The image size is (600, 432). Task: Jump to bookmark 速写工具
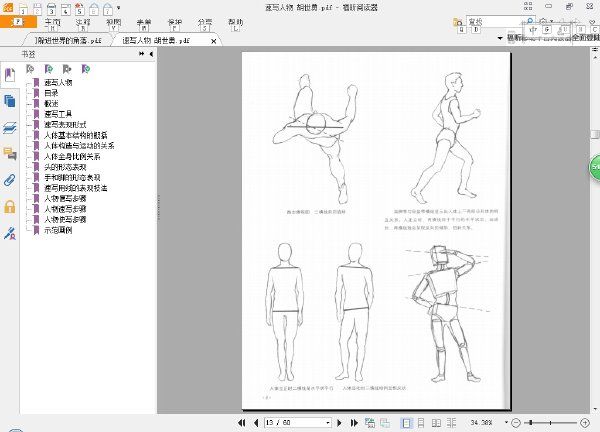tap(58, 114)
